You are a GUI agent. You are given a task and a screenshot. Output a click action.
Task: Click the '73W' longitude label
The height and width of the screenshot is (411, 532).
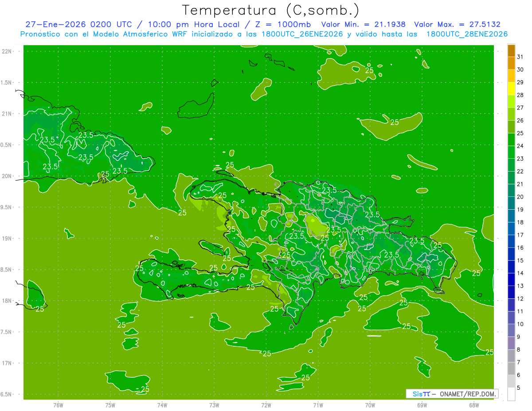tap(214, 405)
